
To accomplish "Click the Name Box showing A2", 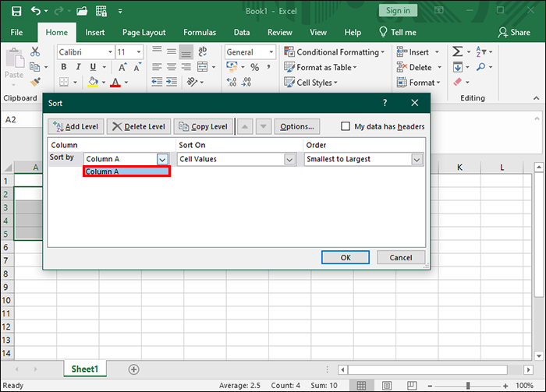I will tap(19, 119).
